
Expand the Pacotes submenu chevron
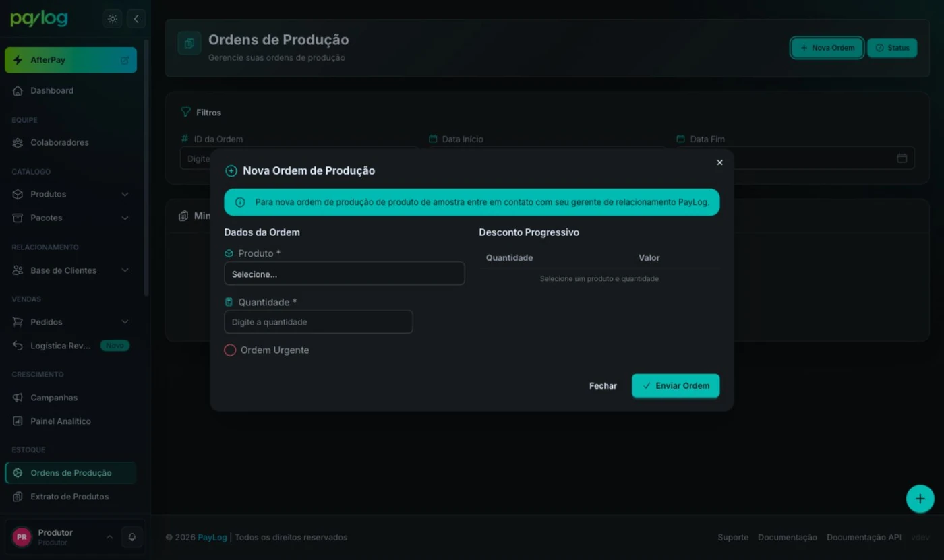125,218
